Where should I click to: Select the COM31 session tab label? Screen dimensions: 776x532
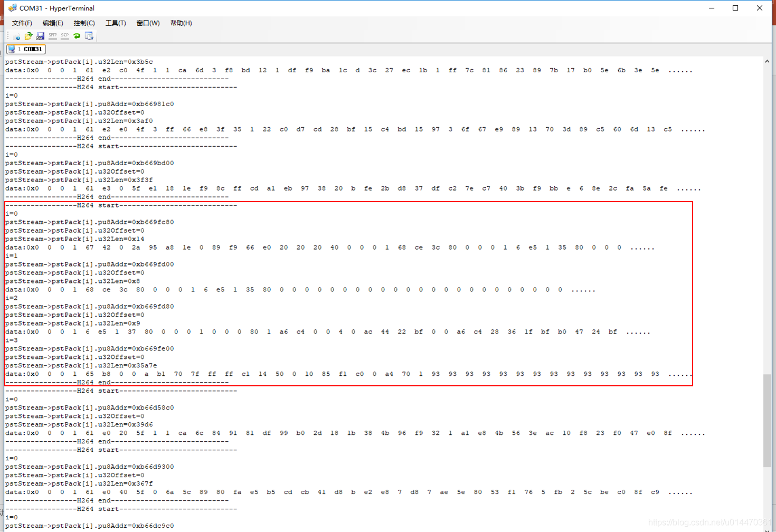coord(33,49)
